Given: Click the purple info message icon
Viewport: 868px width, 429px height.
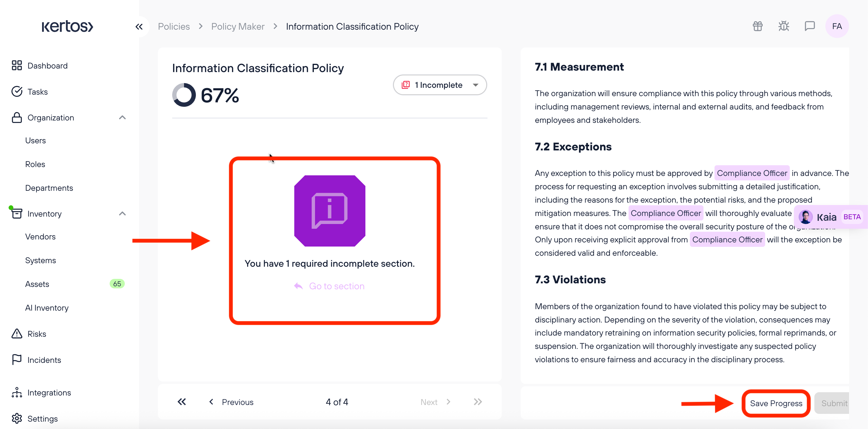Looking at the screenshot, I should point(330,211).
